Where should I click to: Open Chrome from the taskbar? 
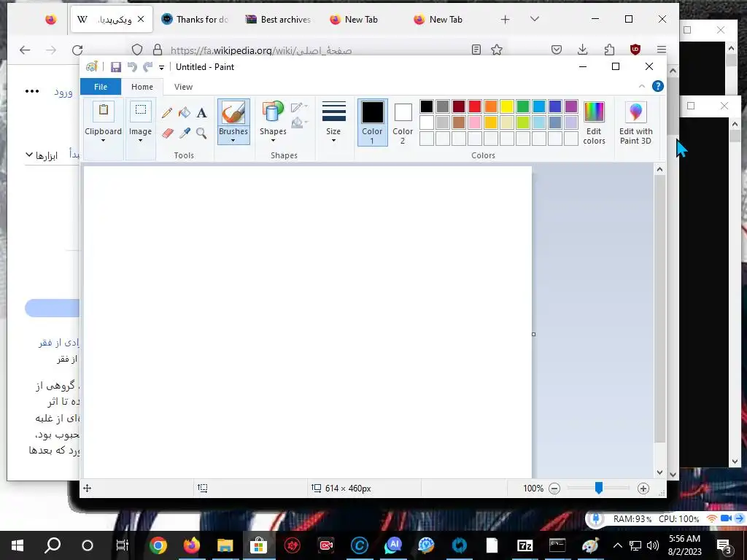pos(158,545)
